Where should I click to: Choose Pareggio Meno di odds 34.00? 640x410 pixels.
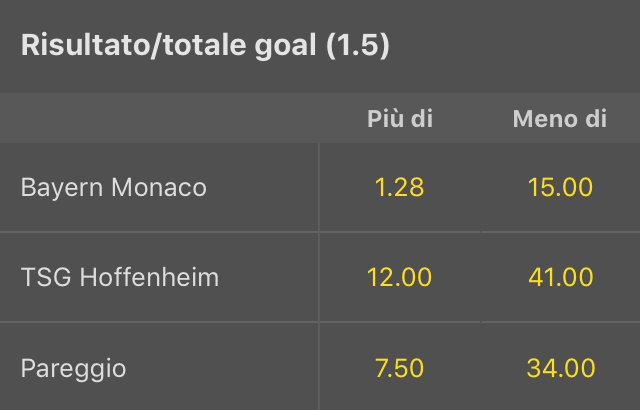(x=560, y=368)
